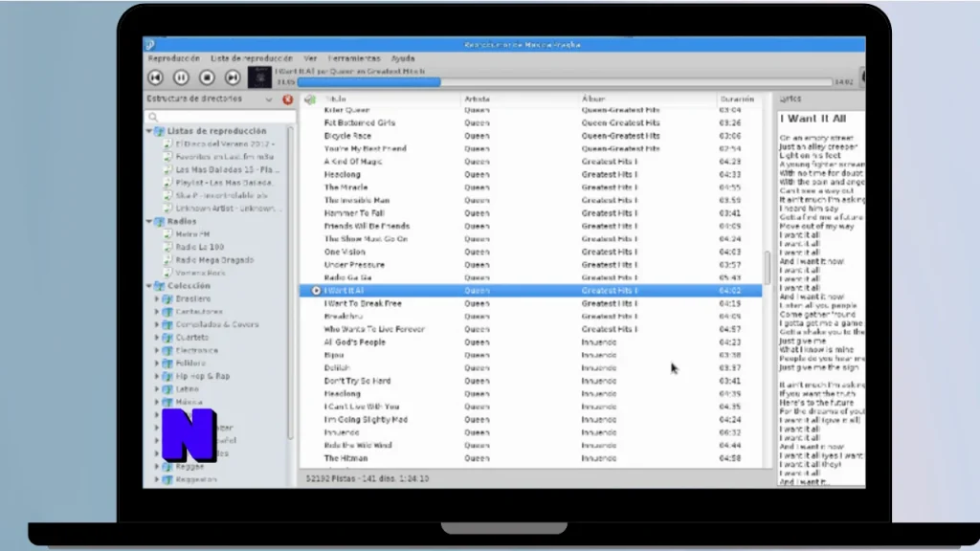
Task: Click the Cuarteto folder icon
Action: 167,338
